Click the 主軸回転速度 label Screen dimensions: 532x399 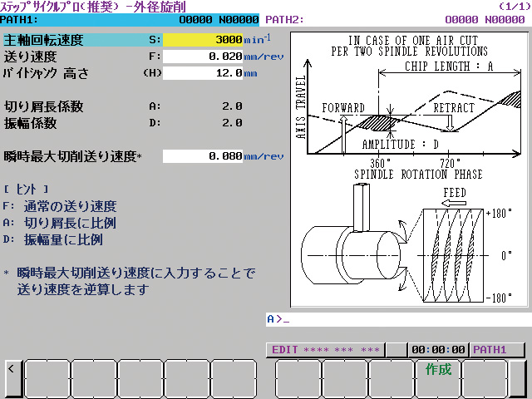pos(43,40)
